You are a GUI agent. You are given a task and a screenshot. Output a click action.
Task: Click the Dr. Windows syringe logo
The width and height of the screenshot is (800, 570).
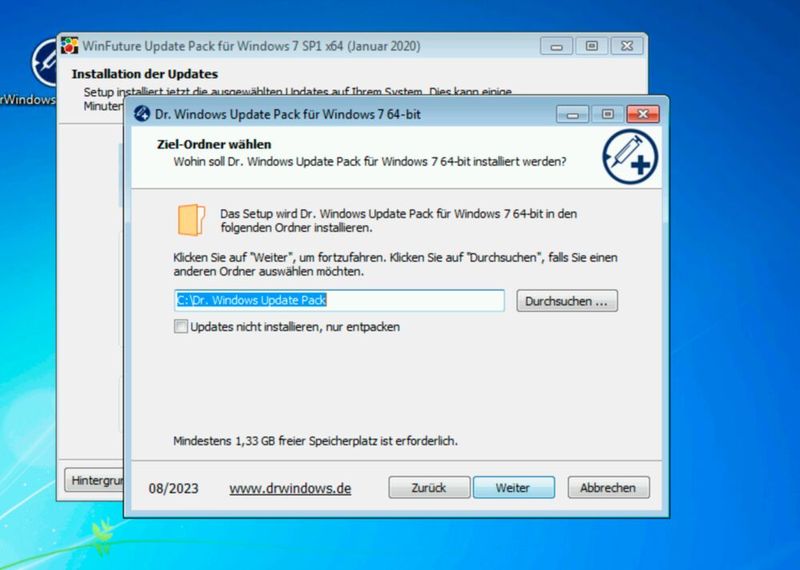[630, 156]
